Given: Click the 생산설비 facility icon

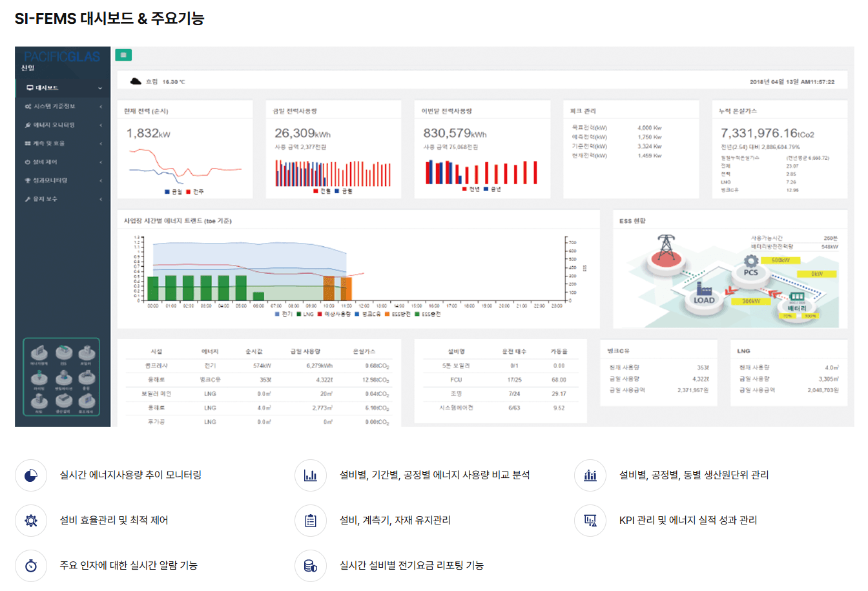Looking at the screenshot, I should [x=63, y=401].
